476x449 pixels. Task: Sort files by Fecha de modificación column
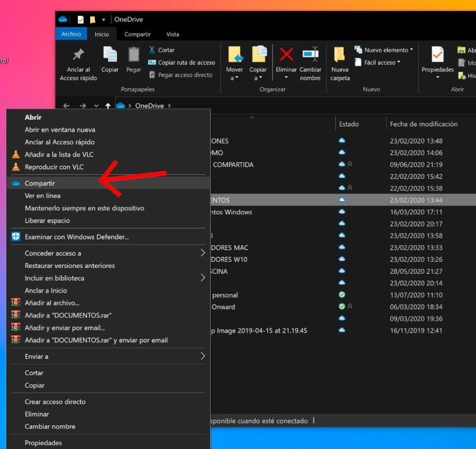[x=424, y=124]
